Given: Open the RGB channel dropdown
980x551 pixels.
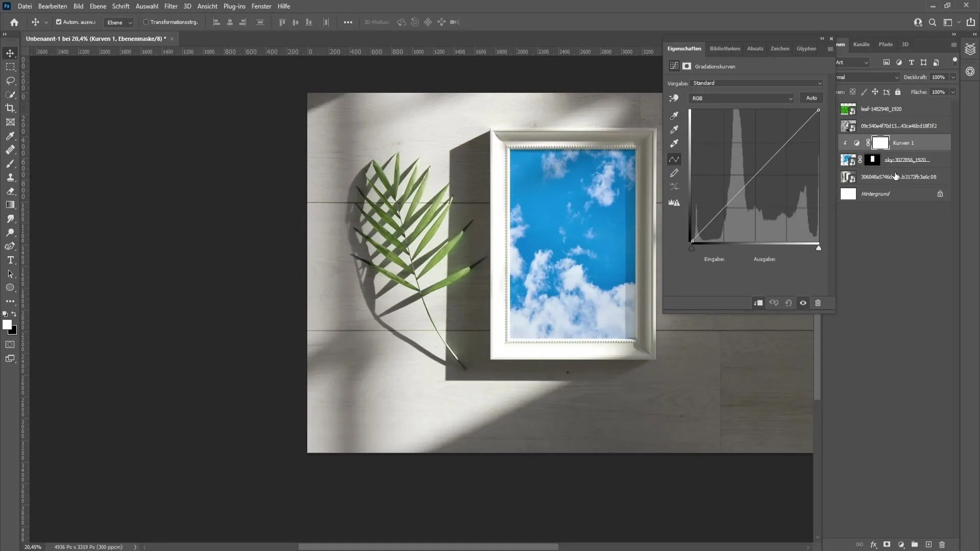Looking at the screenshot, I should [741, 98].
